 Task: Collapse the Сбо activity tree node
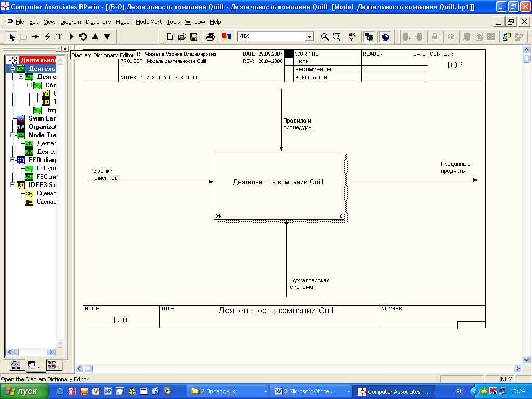click(30, 85)
